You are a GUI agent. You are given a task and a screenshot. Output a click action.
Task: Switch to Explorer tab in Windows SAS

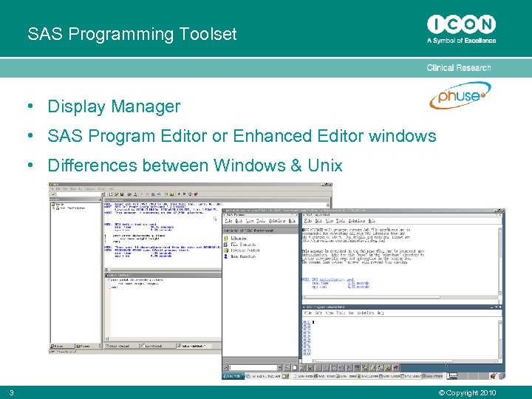(88, 346)
